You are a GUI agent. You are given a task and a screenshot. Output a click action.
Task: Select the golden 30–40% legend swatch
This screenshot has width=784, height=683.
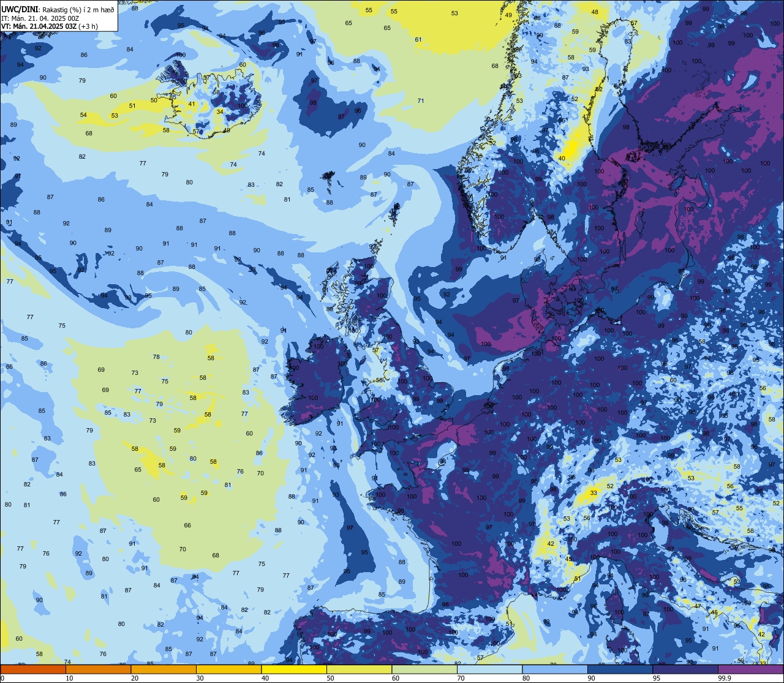[228, 669]
